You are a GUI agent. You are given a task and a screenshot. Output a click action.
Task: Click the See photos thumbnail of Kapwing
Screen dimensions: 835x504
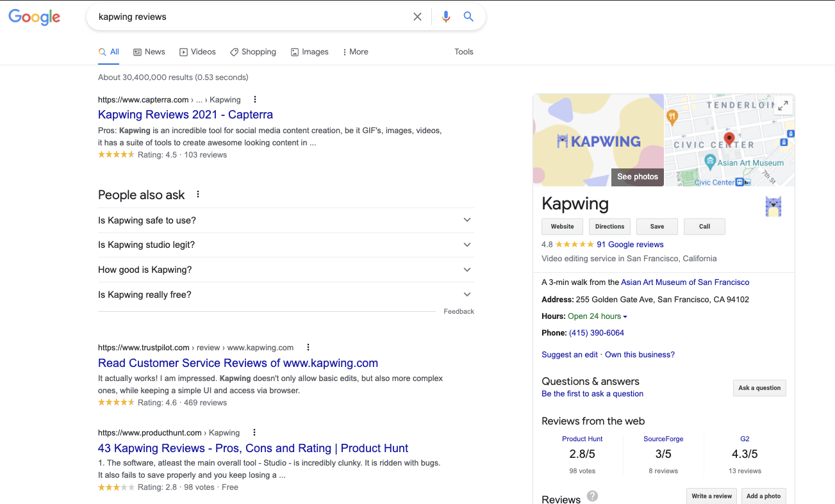pyautogui.click(x=637, y=177)
